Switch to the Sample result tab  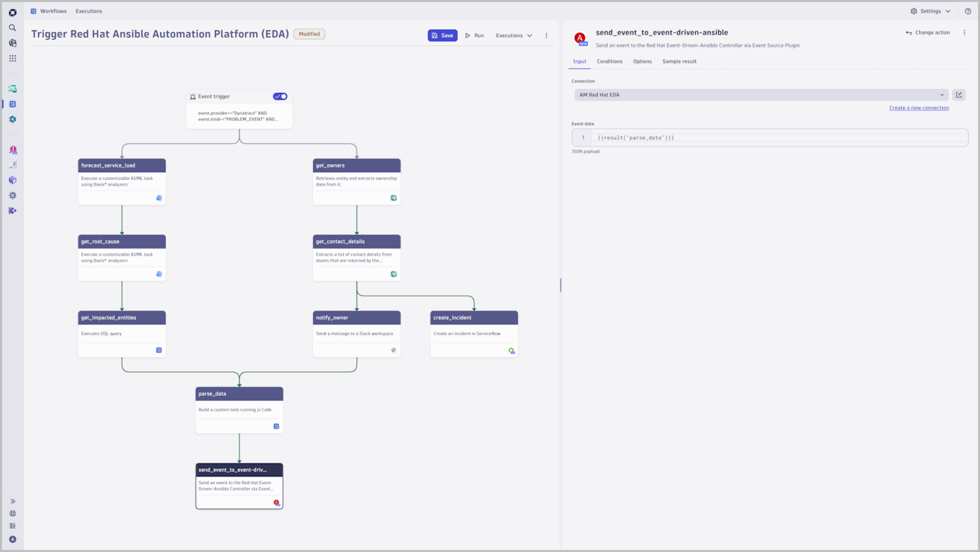coord(681,61)
